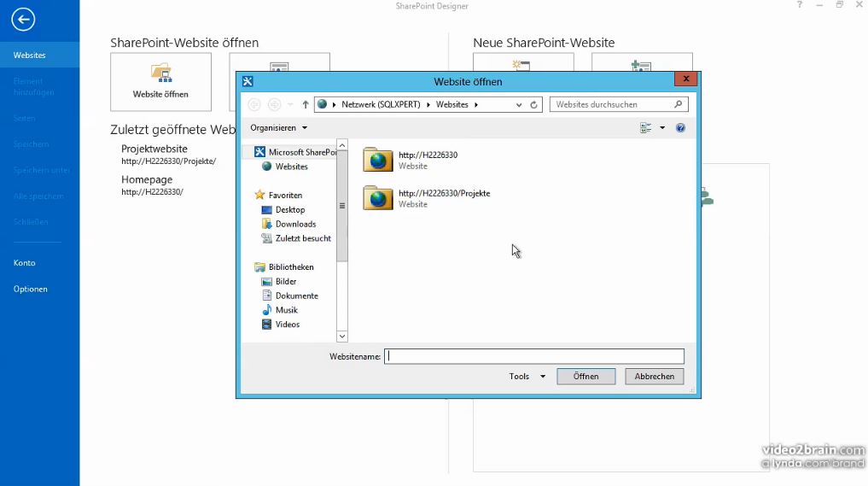The image size is (868, 486).
Task: Click the Websitename input field
Action: (x=534, y=356)
